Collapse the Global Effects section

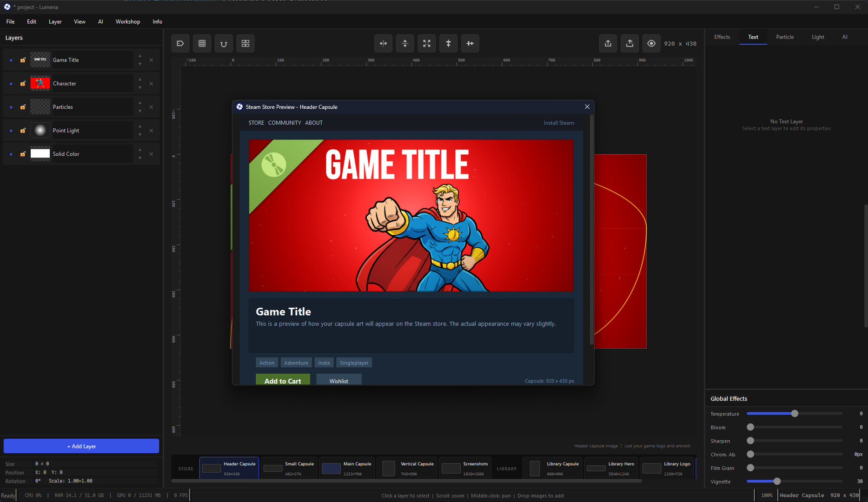729,398
